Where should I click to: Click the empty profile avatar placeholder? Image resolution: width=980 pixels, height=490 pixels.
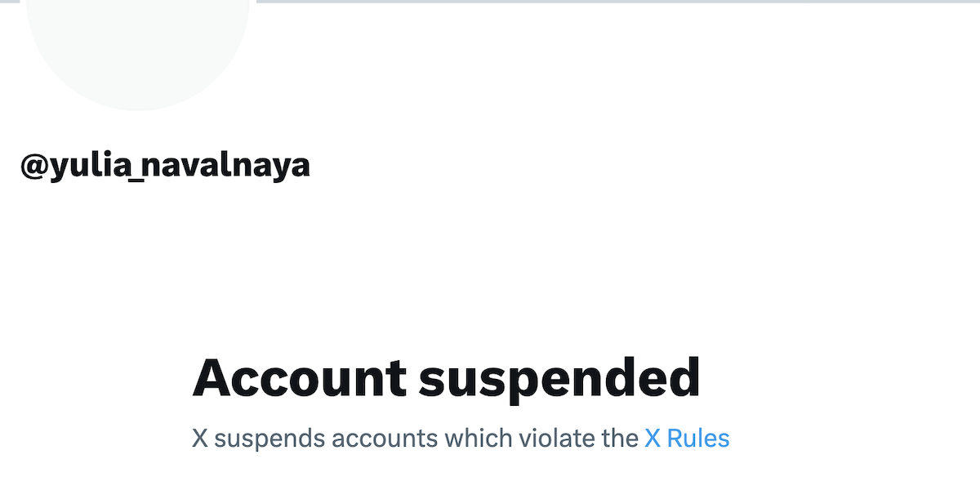[x=137, y=49]
